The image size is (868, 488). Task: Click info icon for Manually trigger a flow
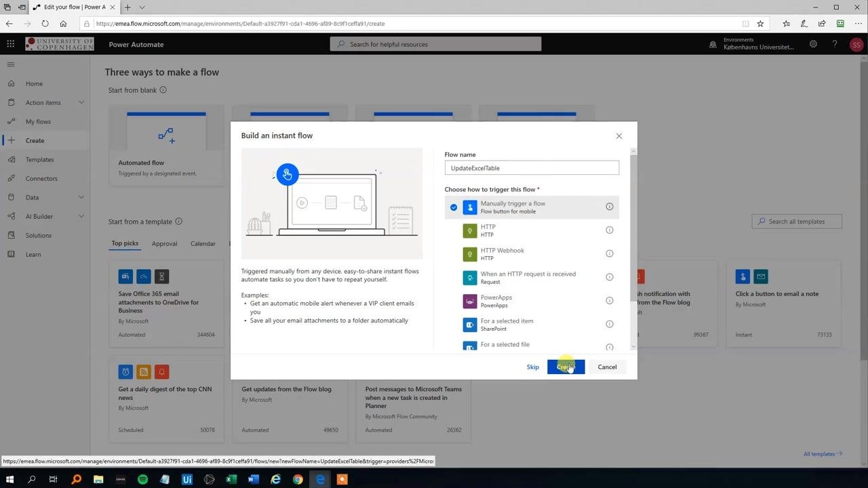[x=609, y=207]
